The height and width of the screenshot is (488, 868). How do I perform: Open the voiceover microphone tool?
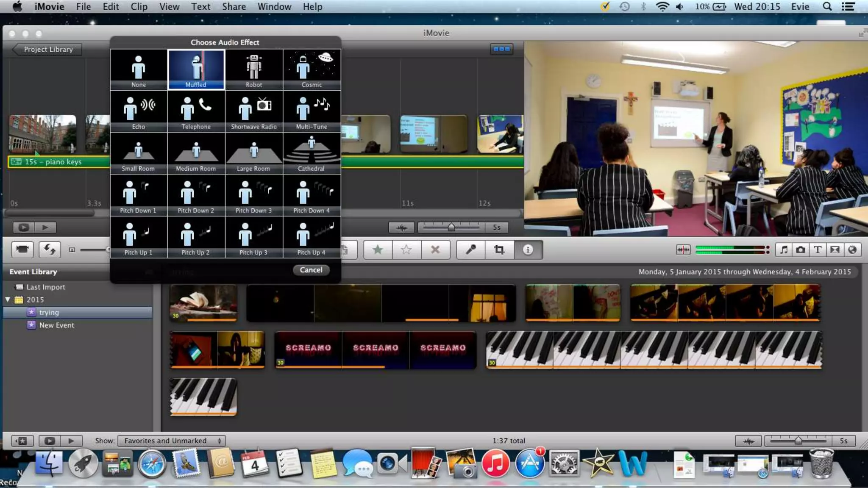[471, 250]
